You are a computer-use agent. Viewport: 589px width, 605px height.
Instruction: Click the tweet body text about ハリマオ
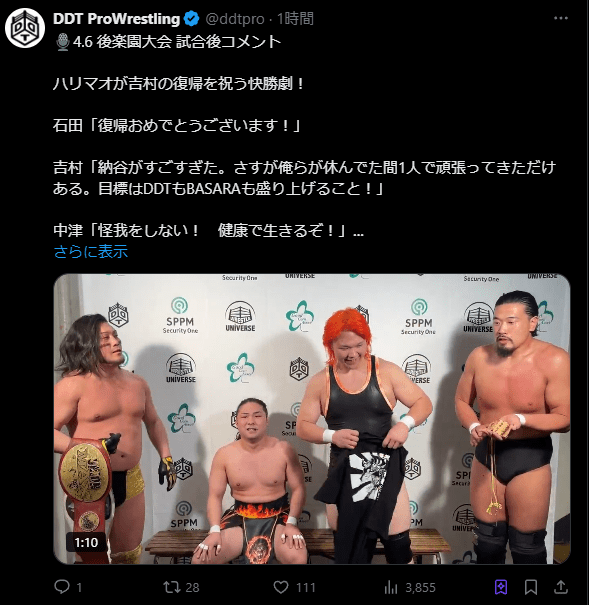[x=179, y=84]
